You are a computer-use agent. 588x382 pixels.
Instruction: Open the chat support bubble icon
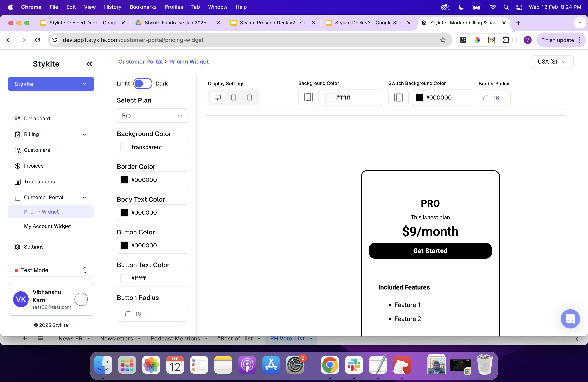point(570,319)
